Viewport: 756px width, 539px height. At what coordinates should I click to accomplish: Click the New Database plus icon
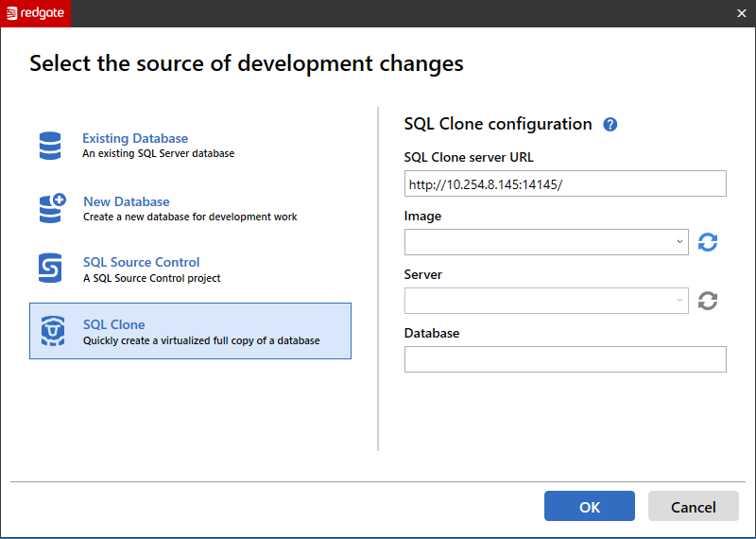pos(52,208)
